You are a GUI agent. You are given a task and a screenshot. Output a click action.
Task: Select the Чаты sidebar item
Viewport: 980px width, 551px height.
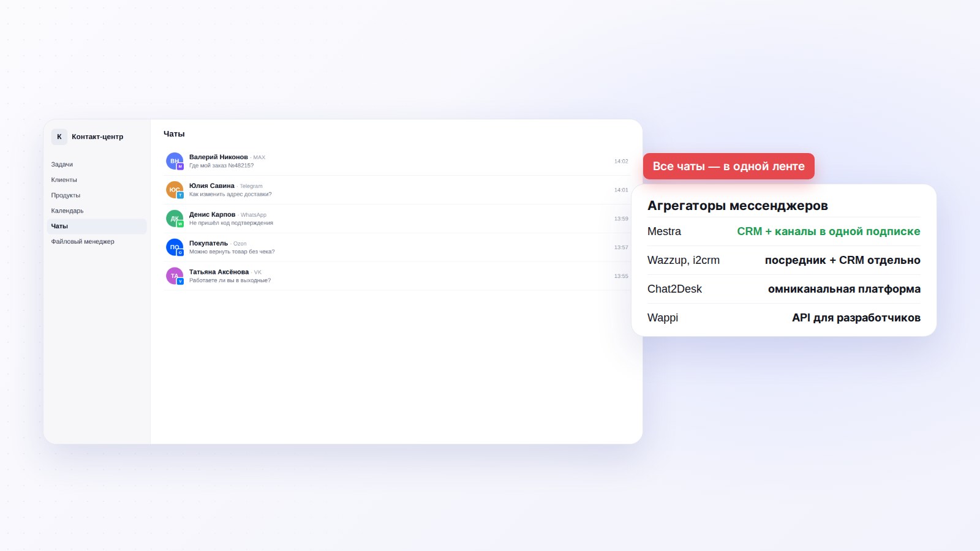click(97, 226)
